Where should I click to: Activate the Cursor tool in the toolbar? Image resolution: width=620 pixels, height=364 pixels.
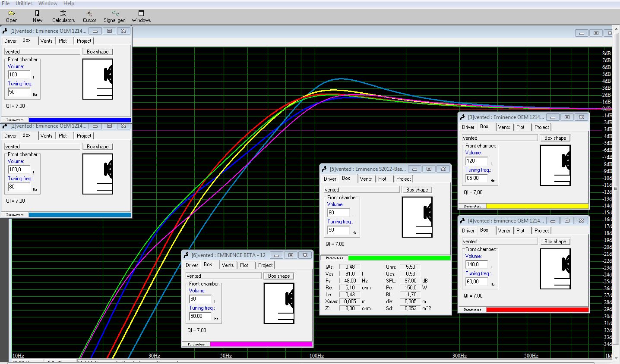click(89, 13)
